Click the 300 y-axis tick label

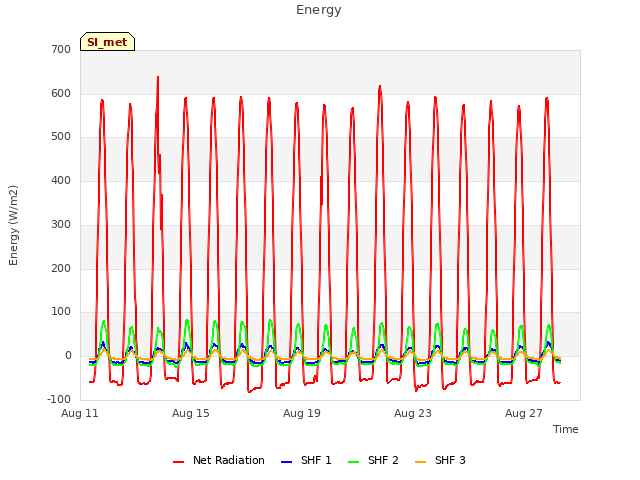[x=61, y=224]
